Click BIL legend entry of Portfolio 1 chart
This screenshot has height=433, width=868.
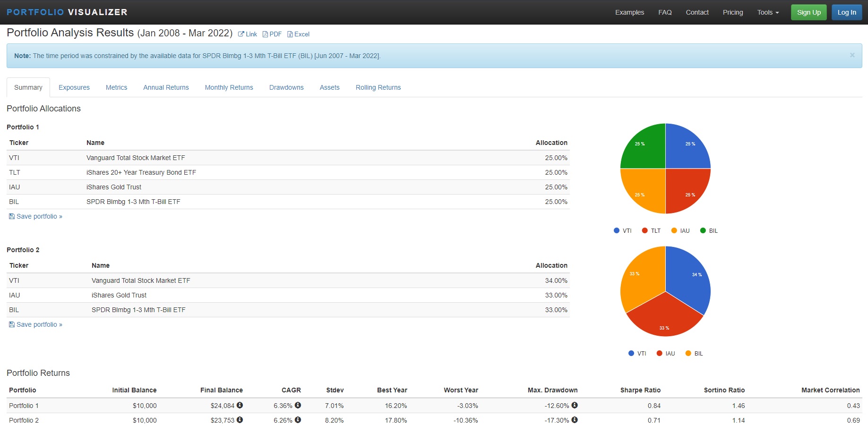point(709,230)
